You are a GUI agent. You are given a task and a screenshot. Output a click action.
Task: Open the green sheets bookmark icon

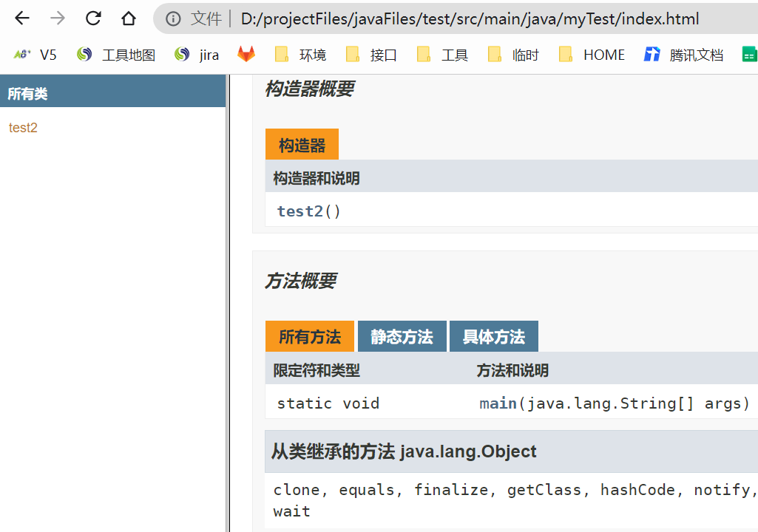tap(749, 55)
